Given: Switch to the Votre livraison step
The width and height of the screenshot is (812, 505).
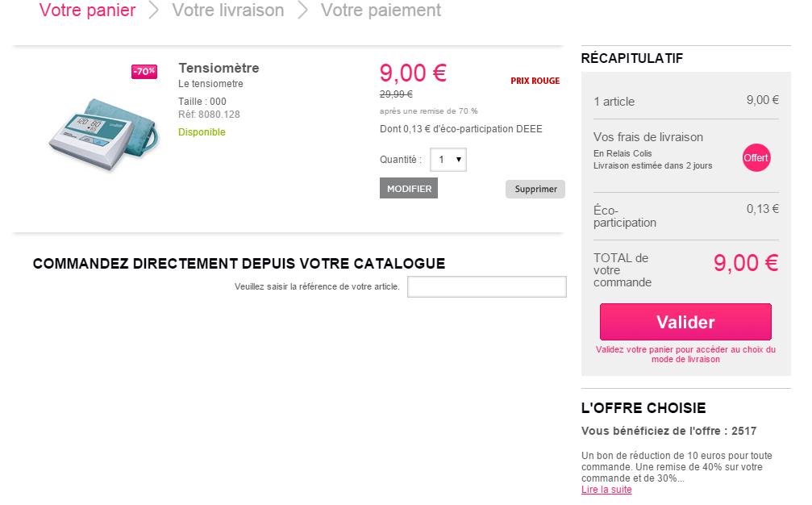Looking at the screenshot, I should 228,10.
